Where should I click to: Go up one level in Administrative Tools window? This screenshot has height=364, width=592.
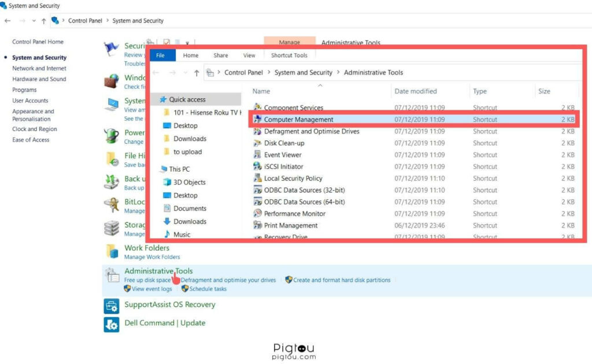[x=197, y=73]
